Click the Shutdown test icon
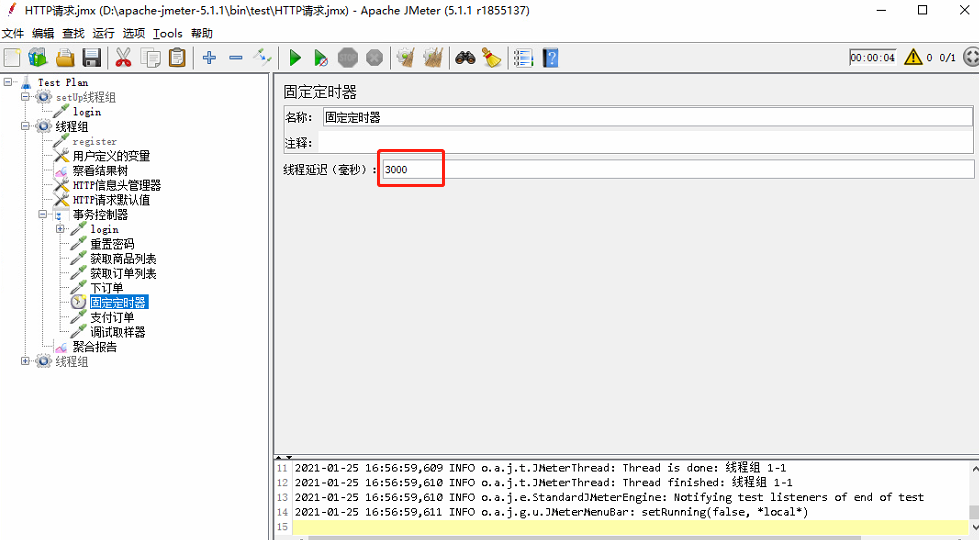Image resolution: width=979 pixels, height=540 pixels. 375,58
